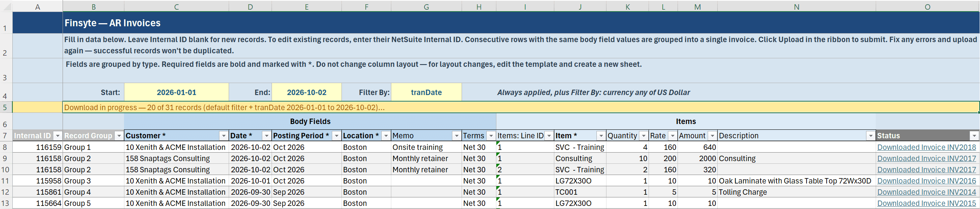Select the End date field 2026-10-02
The image size is (980, 209).
307,92
